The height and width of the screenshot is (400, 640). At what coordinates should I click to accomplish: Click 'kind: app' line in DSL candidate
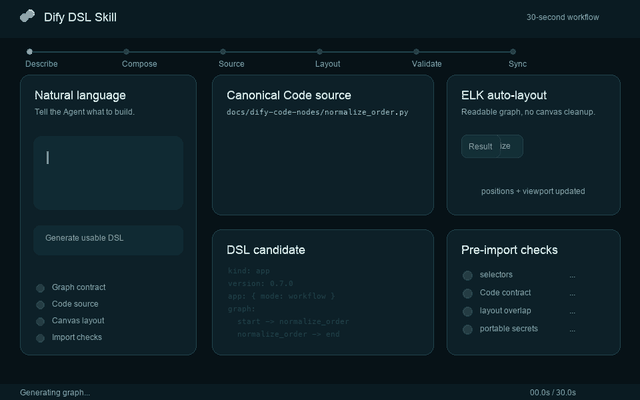click(x=249, y=271)
